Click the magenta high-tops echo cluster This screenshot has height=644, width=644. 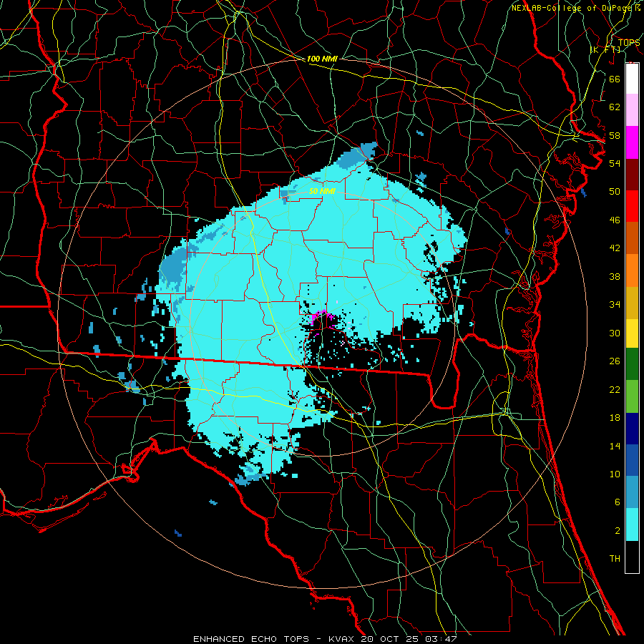point(322,318)
